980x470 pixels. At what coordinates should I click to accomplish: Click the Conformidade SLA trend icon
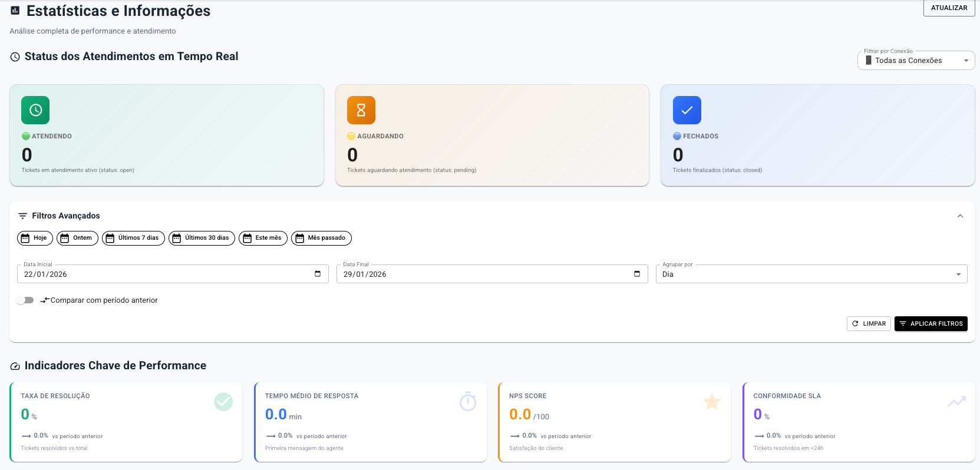pyautogui.click(x=956, y=402)
